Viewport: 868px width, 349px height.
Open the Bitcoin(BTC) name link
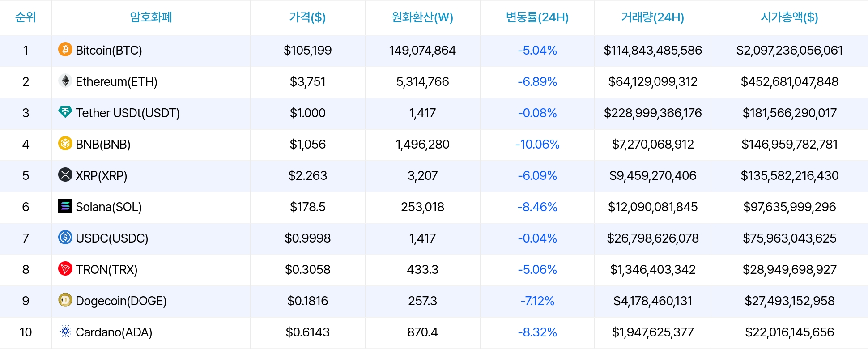pos(109,50)
